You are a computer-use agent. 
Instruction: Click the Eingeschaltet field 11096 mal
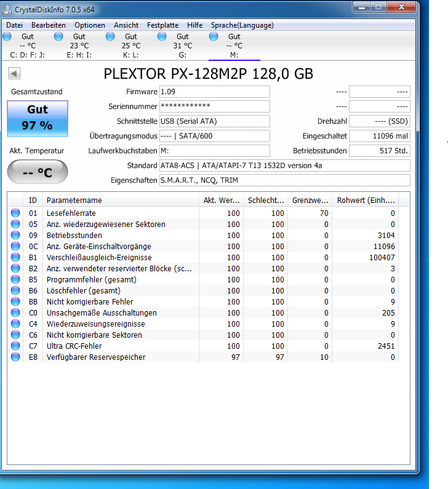[380, 136]
